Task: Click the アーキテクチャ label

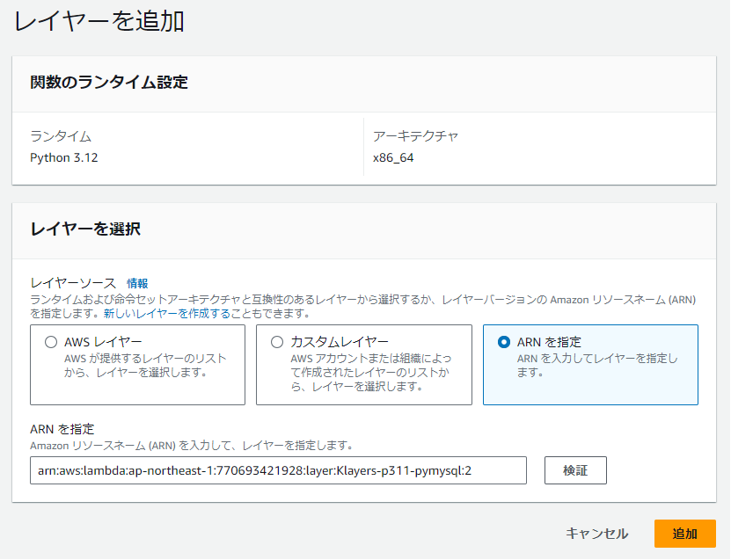Action: [415, 136]
